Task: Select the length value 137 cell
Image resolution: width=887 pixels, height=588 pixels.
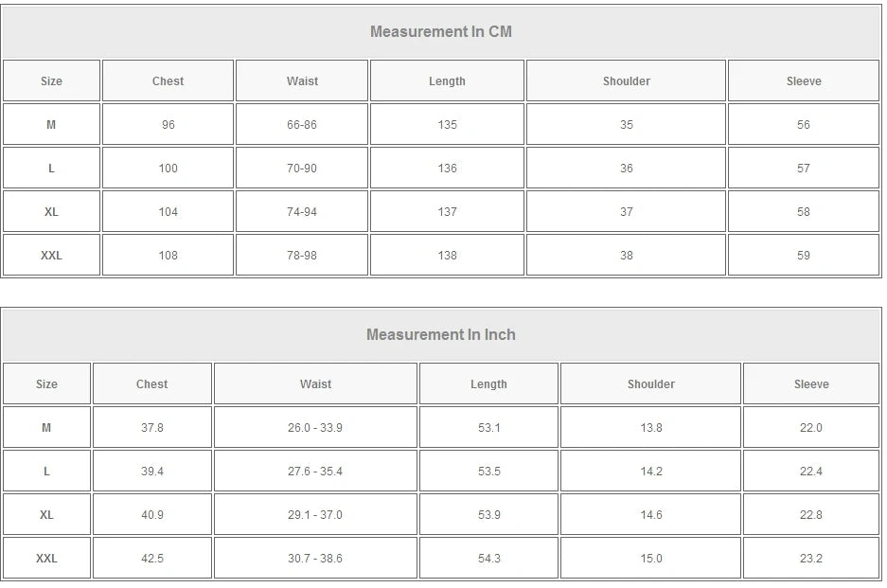Action: click(x=447, y=212)
